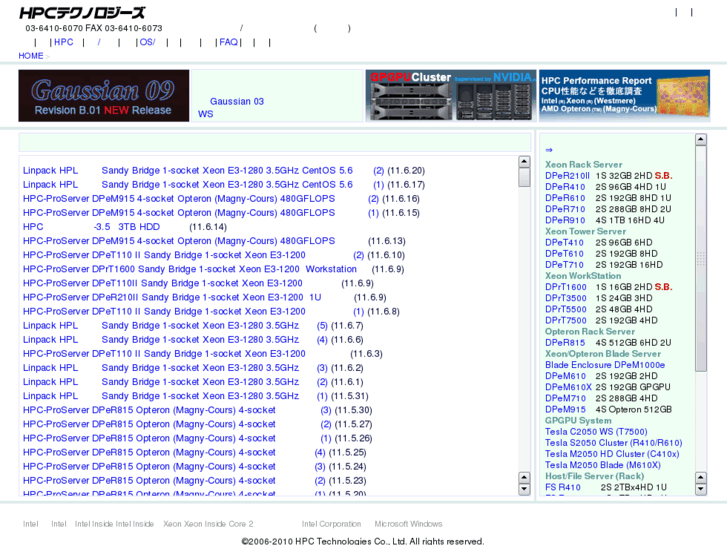Click news list scrollbar down arrow at bottom
The height and width of the screenshot is (545, 727).
point(524,489)
